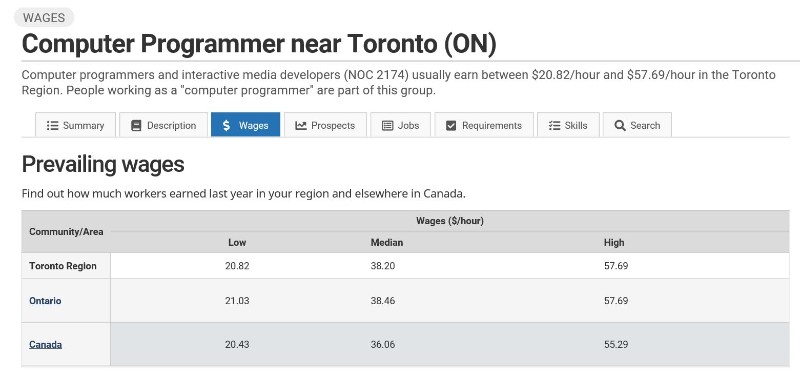800x374 pixels.
Task: Click the Computer Programmer near Toronto title
Action: [x=259, y=44]
